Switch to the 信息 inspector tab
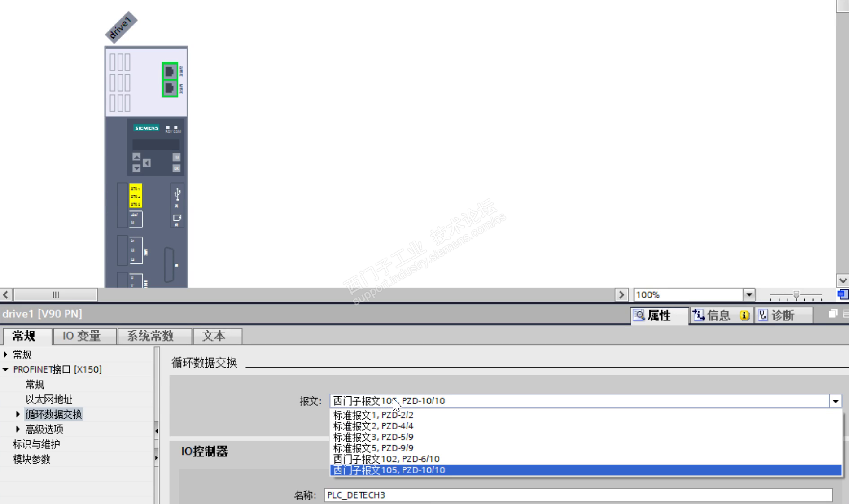849x504 pixels. 722,316
